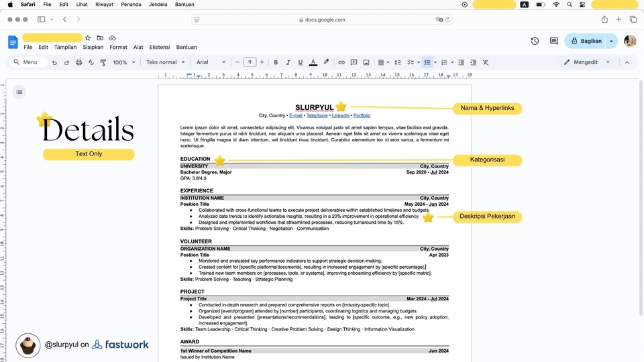Toggle underline formatting
This screenshot has height=362, width=644.
(x=301, y=62)
